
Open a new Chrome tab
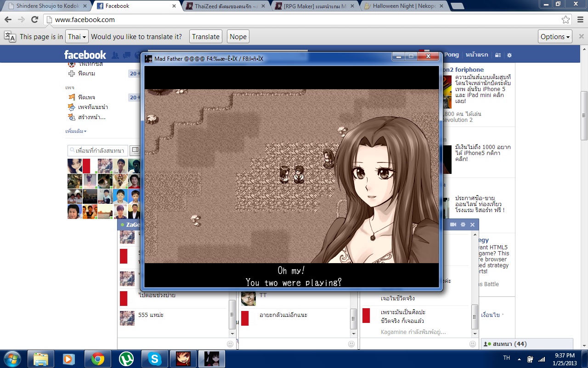pos(457,6)
